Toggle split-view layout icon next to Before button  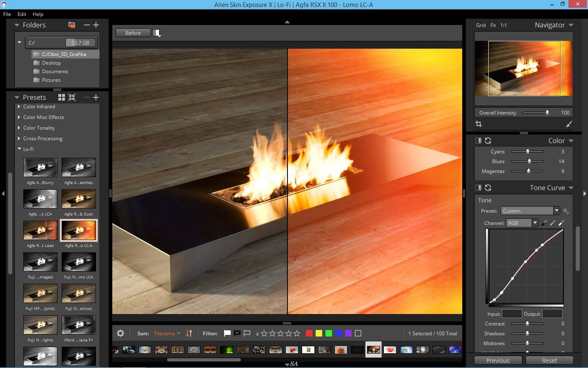157,33
